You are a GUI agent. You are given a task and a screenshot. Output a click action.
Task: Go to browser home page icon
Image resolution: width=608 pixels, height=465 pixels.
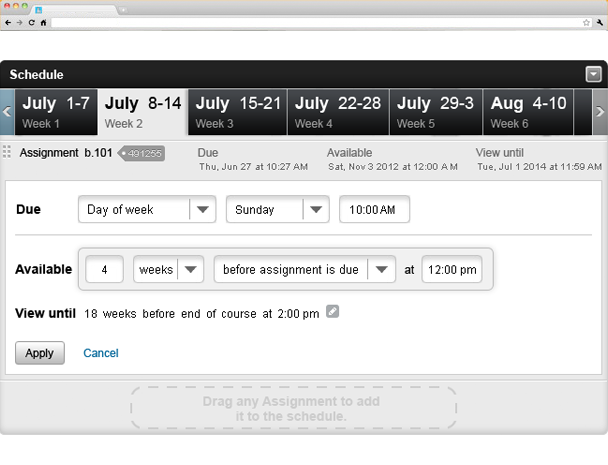click(x=43, y=21)
